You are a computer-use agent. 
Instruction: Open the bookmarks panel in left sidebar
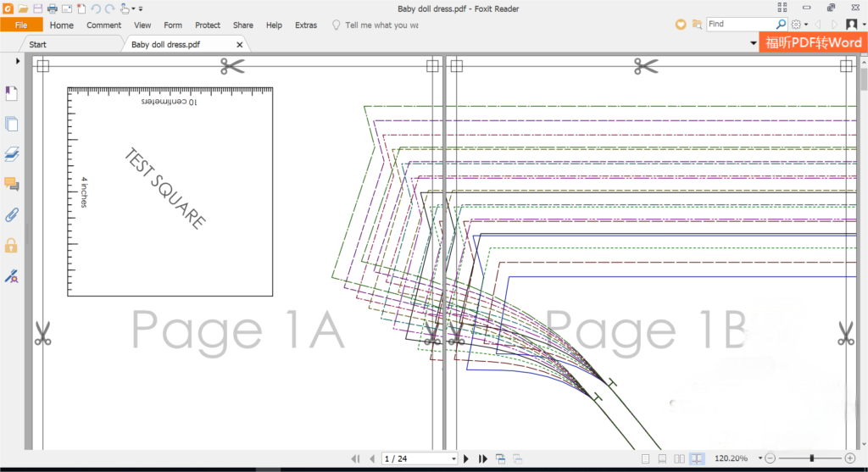tap(12, 94)
